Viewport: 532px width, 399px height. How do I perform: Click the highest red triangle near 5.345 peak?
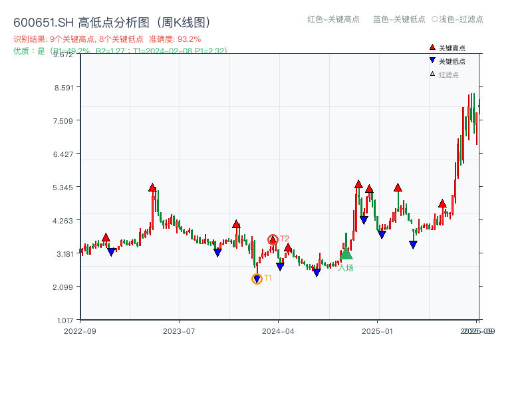click(x=152, y=186)
